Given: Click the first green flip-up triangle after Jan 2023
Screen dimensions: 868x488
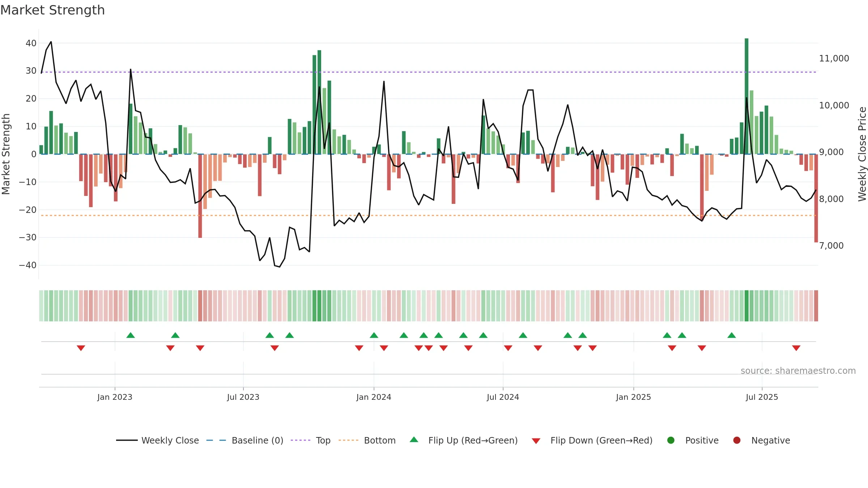Looking at the screenshot, I should click(x=131, y=335).
